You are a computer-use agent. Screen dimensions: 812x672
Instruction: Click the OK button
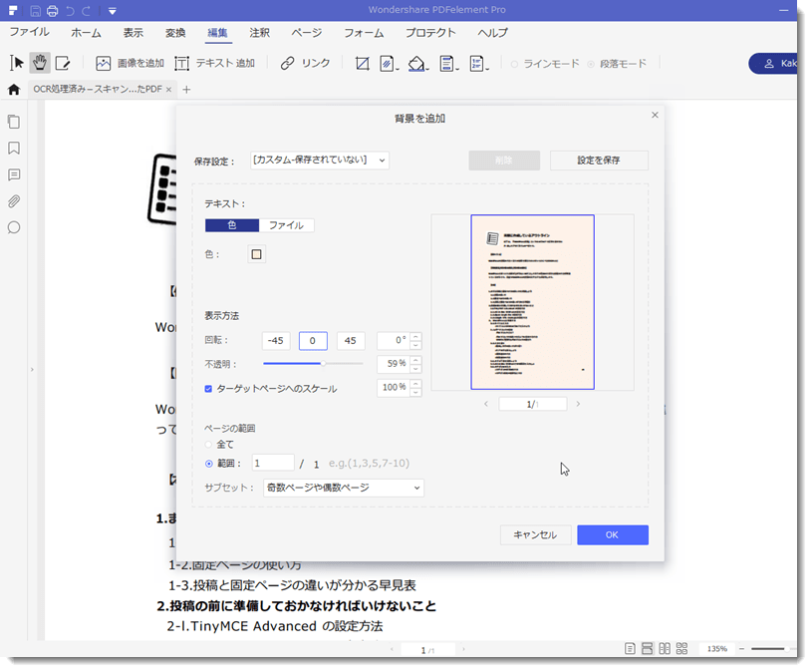coord(613,535)
